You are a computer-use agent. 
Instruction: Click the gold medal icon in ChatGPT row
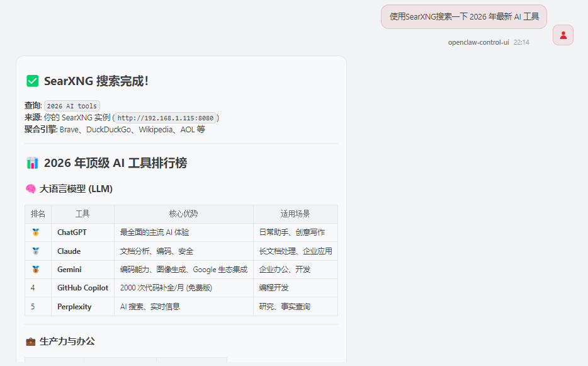36,232
